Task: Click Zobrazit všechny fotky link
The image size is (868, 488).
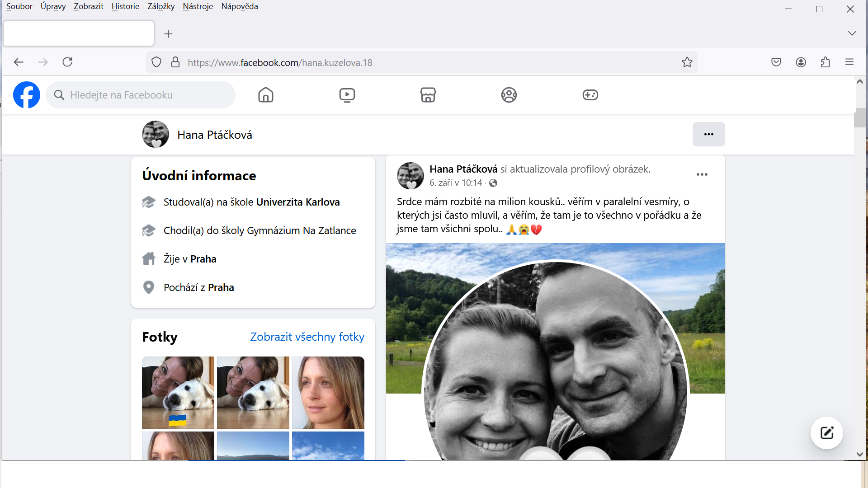Action: (x=307, y=337)
